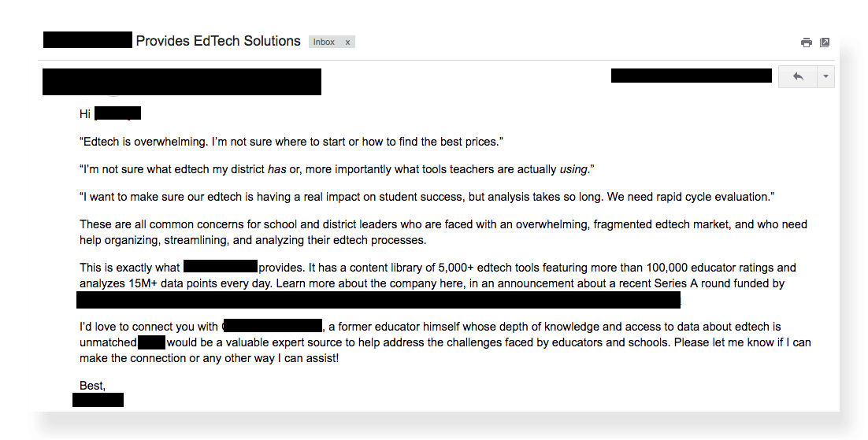Click the redacted block before subject title

[87, 40]
